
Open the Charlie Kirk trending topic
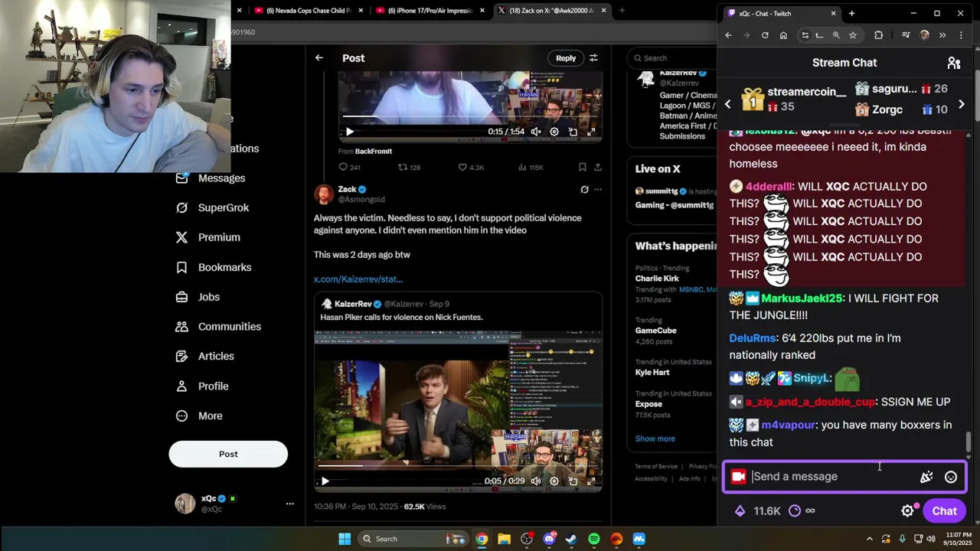[657, 279]
